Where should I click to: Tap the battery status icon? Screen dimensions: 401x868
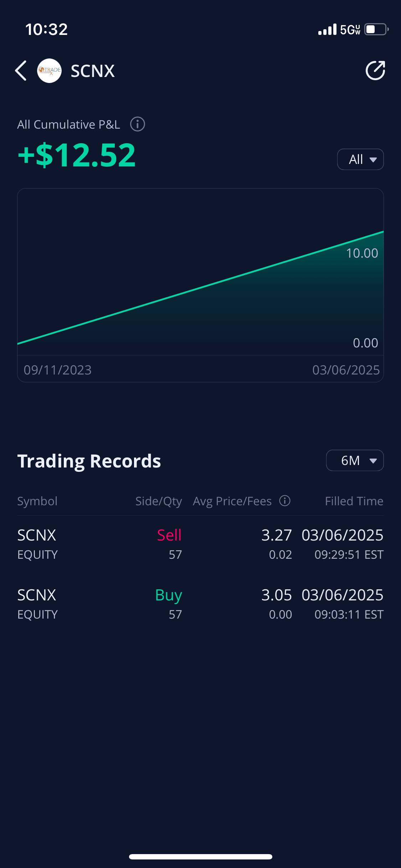point(376,29)
